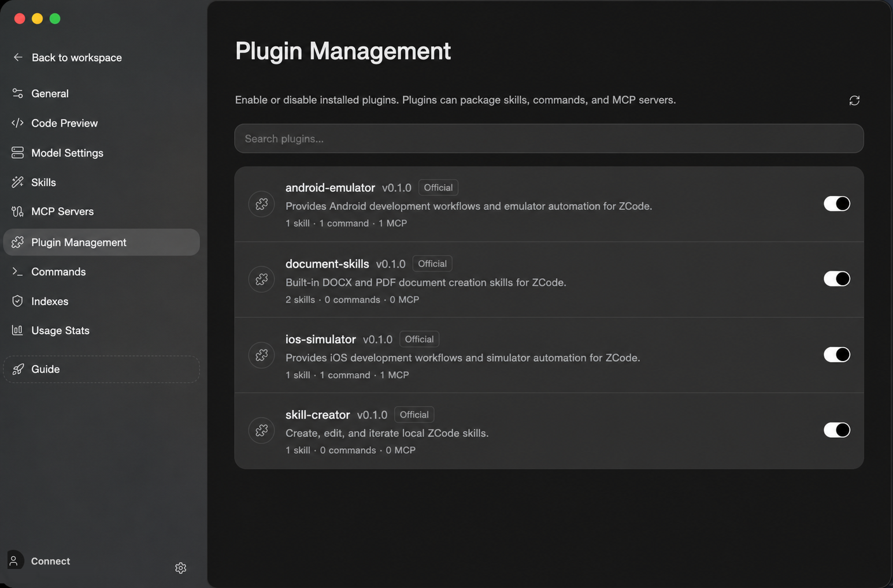893x588 pixels.
Task: Focus the Search plugins field
Action: coord(549,139)
